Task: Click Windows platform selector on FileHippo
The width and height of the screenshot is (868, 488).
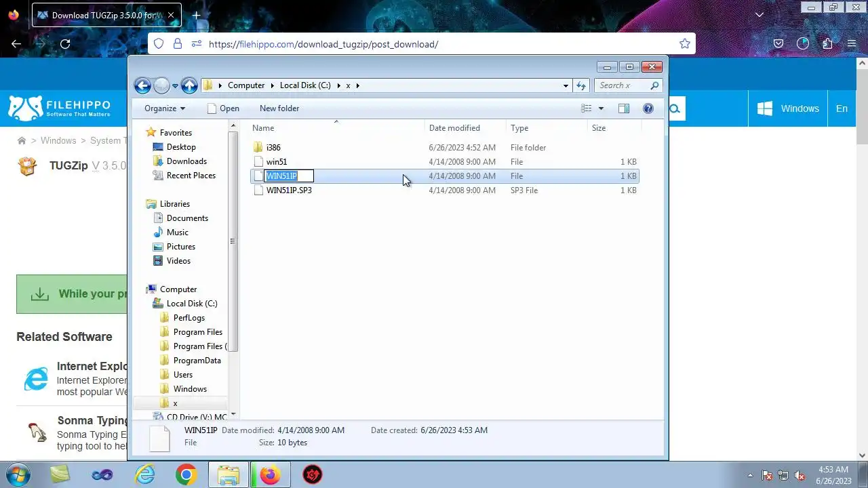Action: 788,108
